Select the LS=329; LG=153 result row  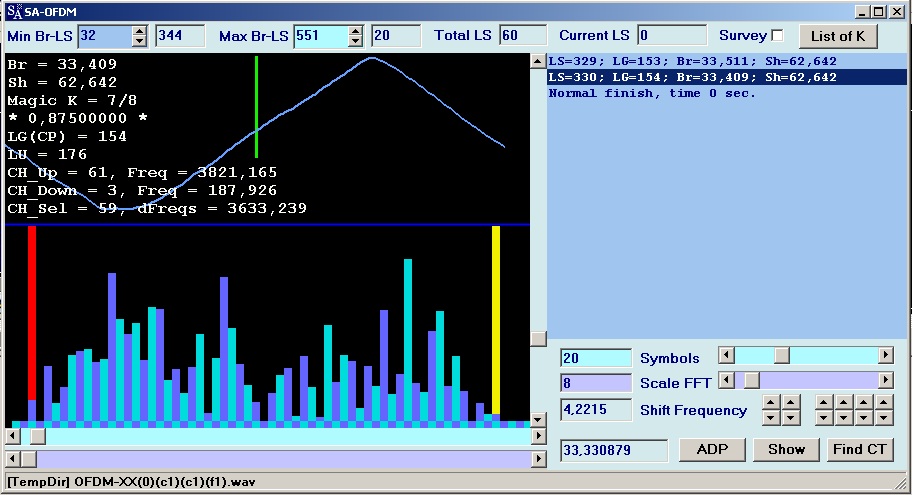tap(727, 61)
